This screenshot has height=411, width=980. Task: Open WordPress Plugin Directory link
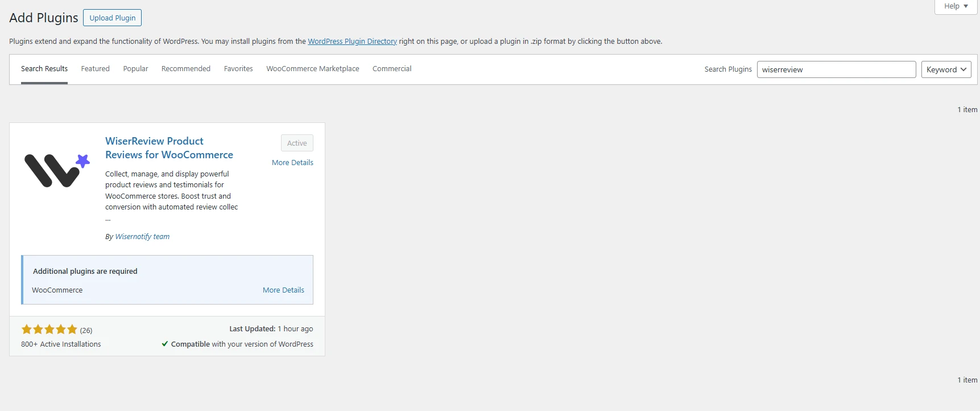click(x=352, y=42)
